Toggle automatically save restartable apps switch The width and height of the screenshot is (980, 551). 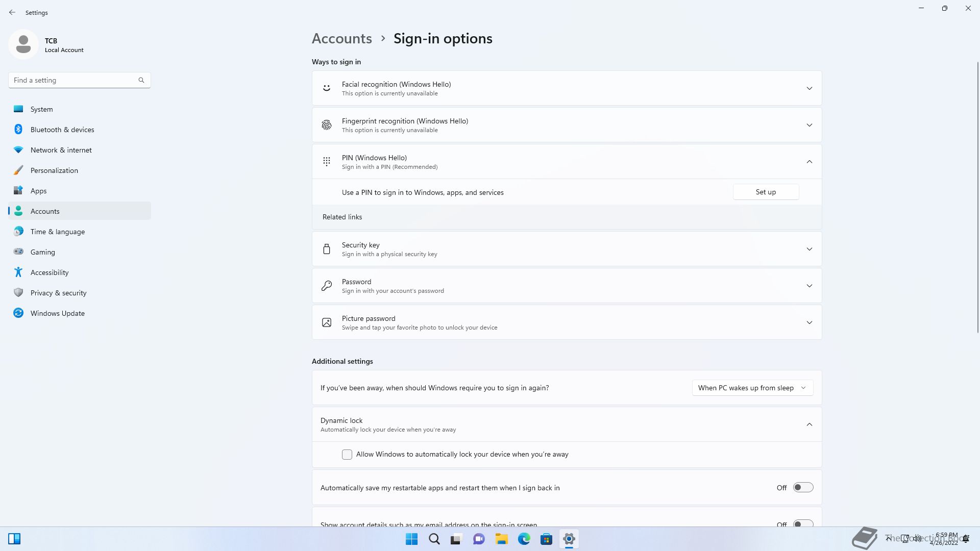(803, 488)
